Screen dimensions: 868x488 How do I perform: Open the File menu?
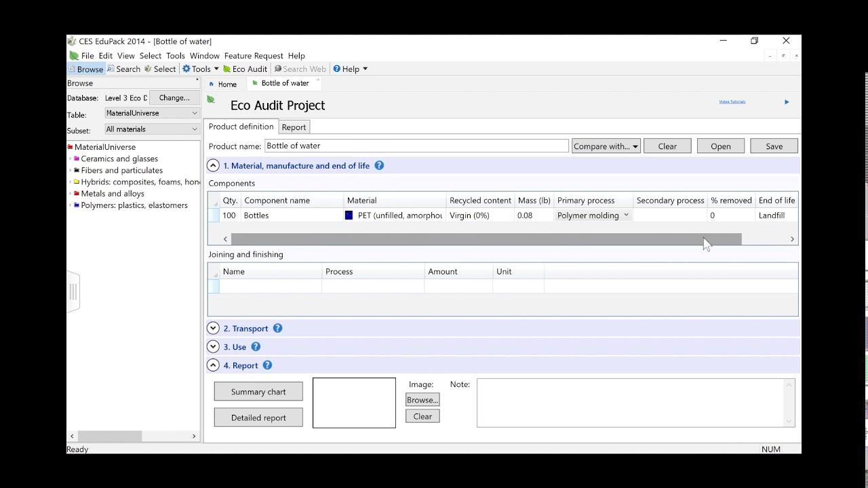click(x=87, y=56)
